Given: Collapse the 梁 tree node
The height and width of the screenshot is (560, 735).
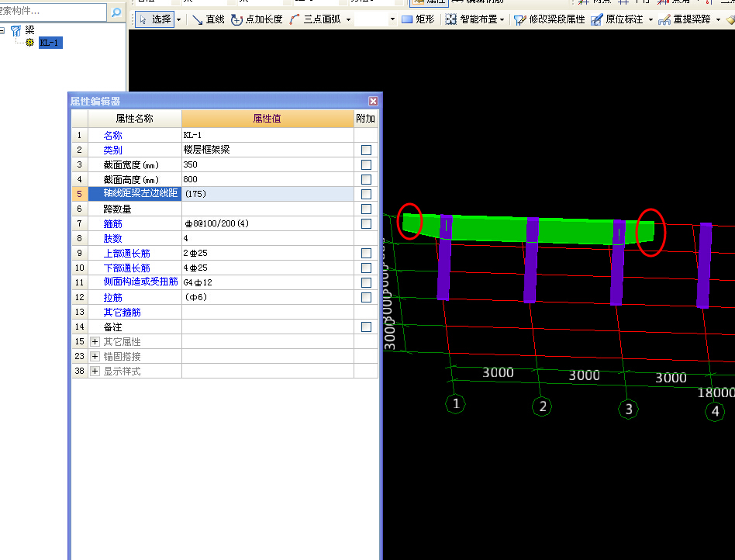Looking at the screenshot, I should 2,30.
